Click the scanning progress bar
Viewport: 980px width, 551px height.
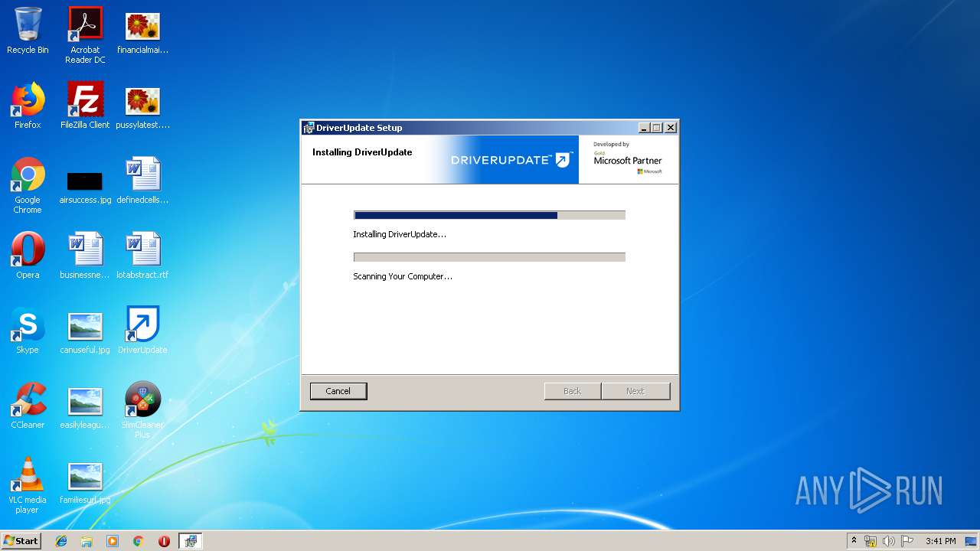pyautogui.click(x=489, y=257)
